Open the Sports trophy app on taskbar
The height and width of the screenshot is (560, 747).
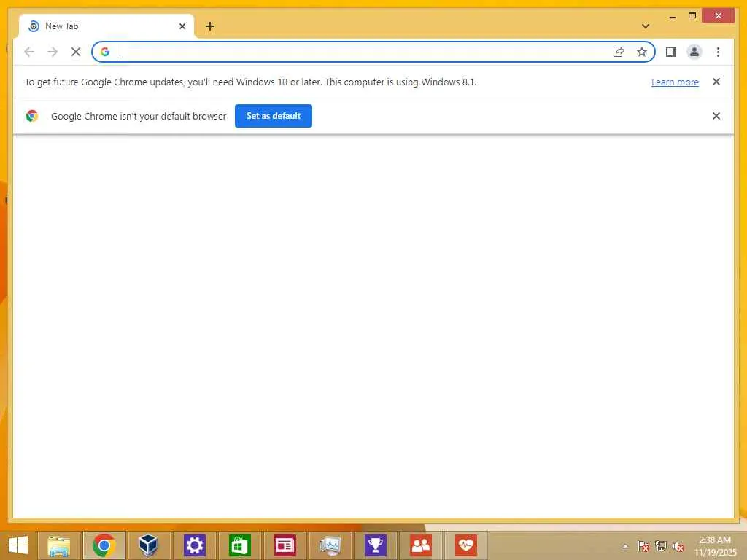(x=376, y=545)
